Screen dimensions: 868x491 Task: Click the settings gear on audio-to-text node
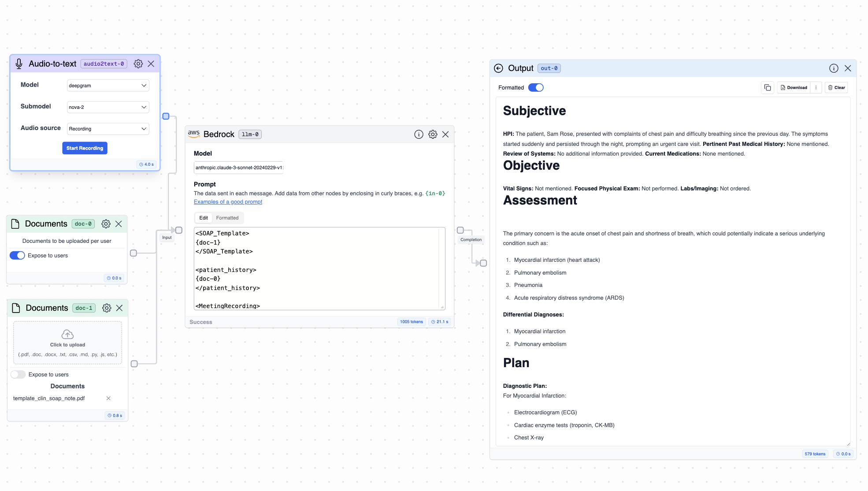[x=138, y=64]
